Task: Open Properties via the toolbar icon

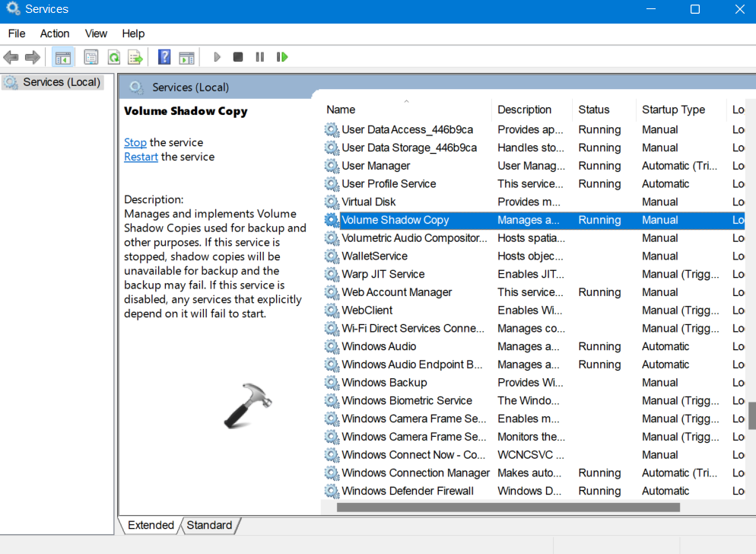Action: [x=91, y=57]
